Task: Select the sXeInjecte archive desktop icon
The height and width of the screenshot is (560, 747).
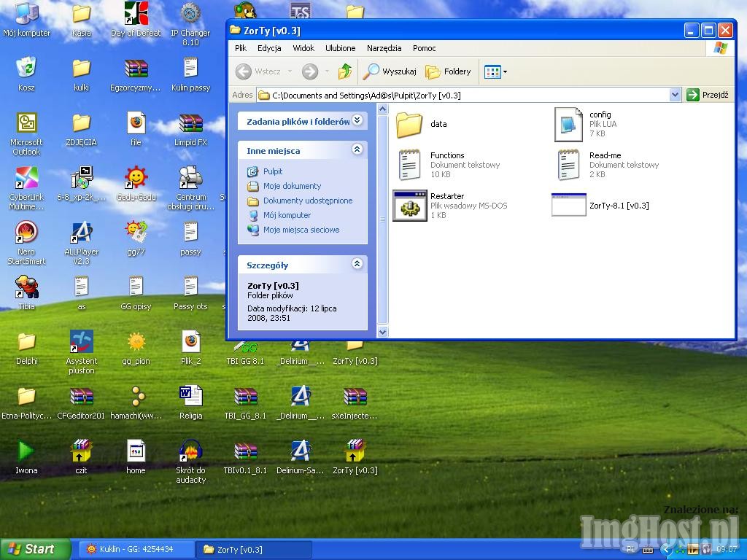Action: (355, 402)
